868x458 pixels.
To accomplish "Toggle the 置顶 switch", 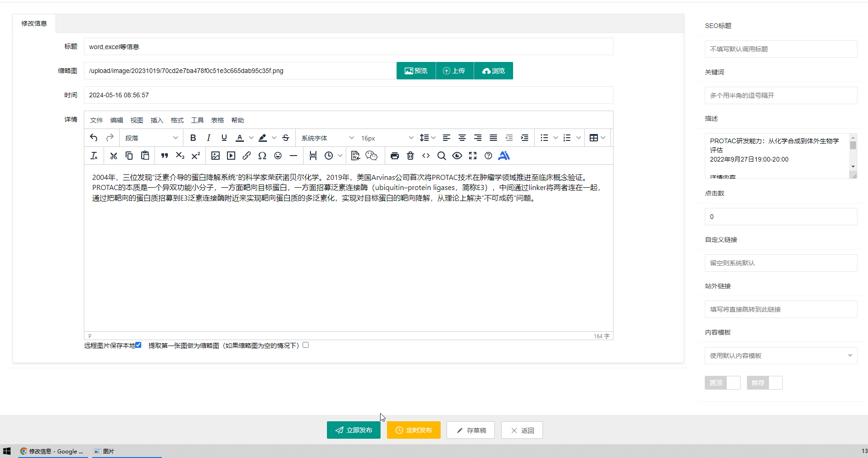I will (722, 383).
